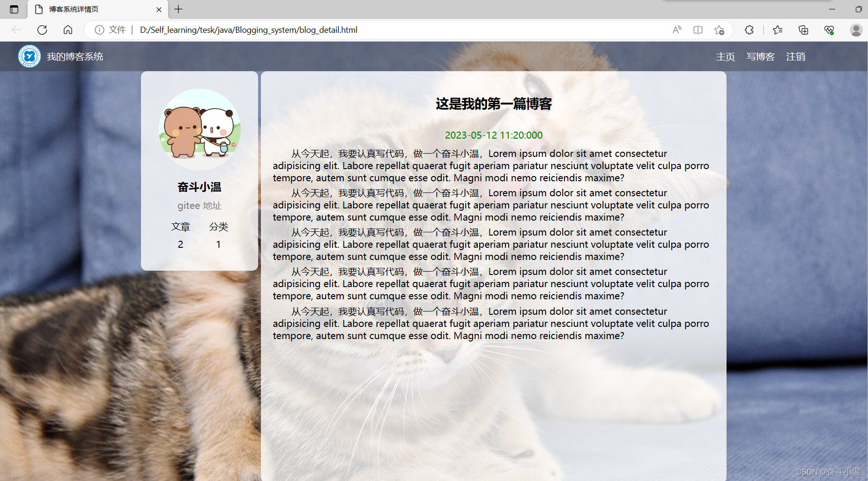Screen dimensions: 868x481
Task: Click the blog system logo image
Action: tap(30, 56)
